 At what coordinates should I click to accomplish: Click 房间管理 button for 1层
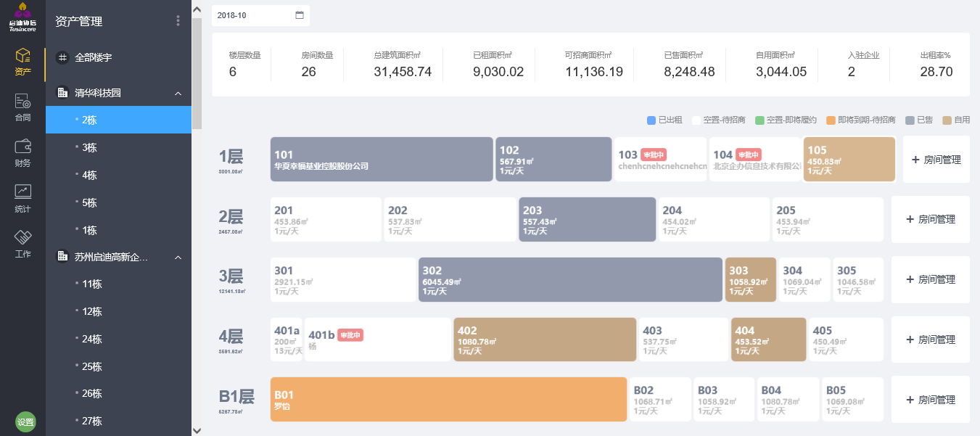[936, 160]
